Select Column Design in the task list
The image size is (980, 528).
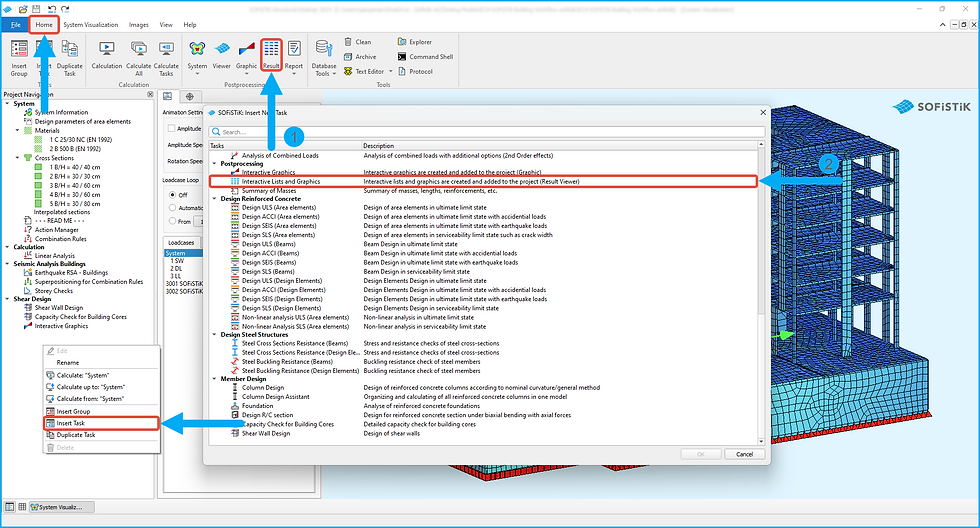262,387
